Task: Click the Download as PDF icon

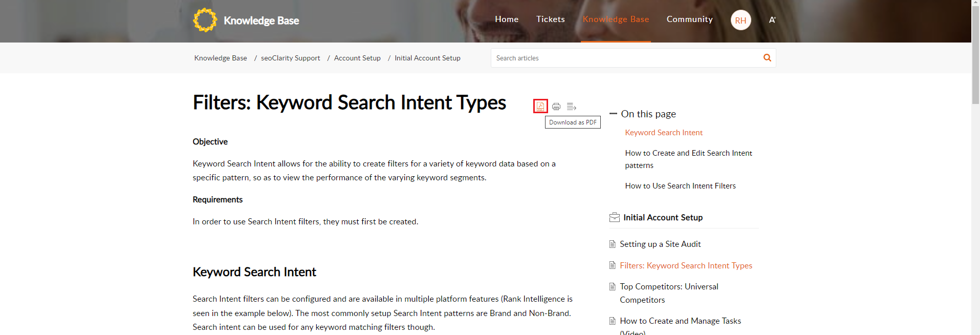Action: (540, 106)
